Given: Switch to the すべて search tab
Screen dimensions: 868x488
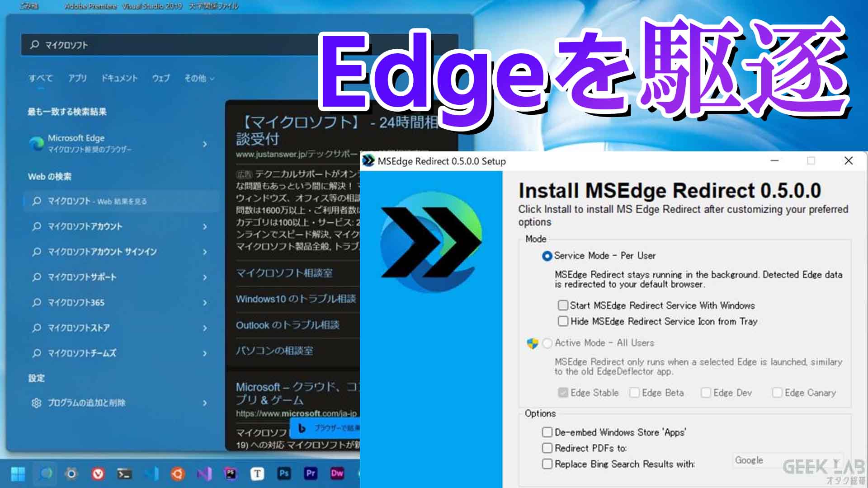Looking at the screenshot, I should click(41, 78).
